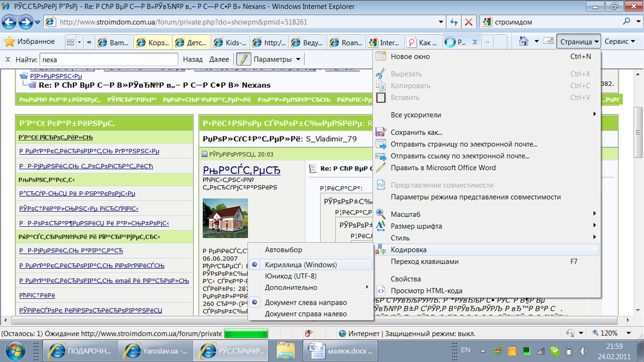
Task: Click the Найти search text field
Action: click(x=108, y=59)
